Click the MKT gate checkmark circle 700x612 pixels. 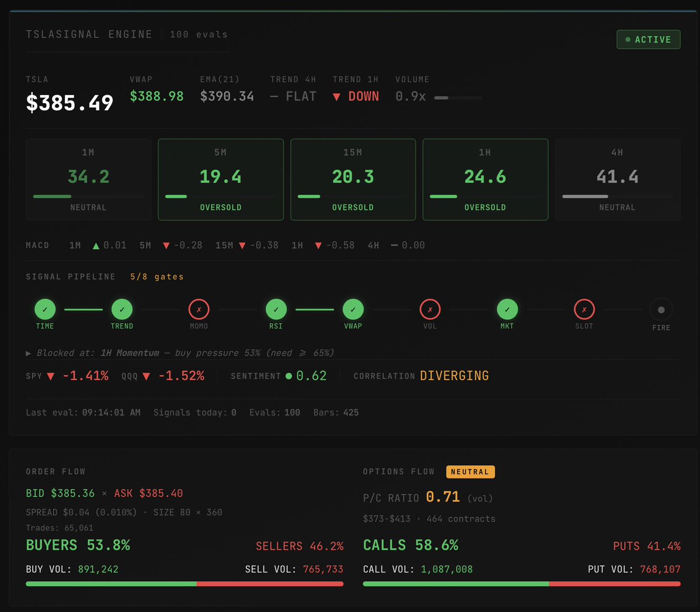507,309
